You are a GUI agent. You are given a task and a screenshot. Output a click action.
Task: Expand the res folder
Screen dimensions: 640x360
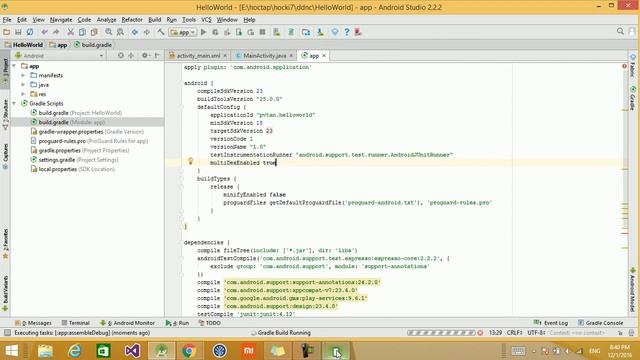click(23, 94)
